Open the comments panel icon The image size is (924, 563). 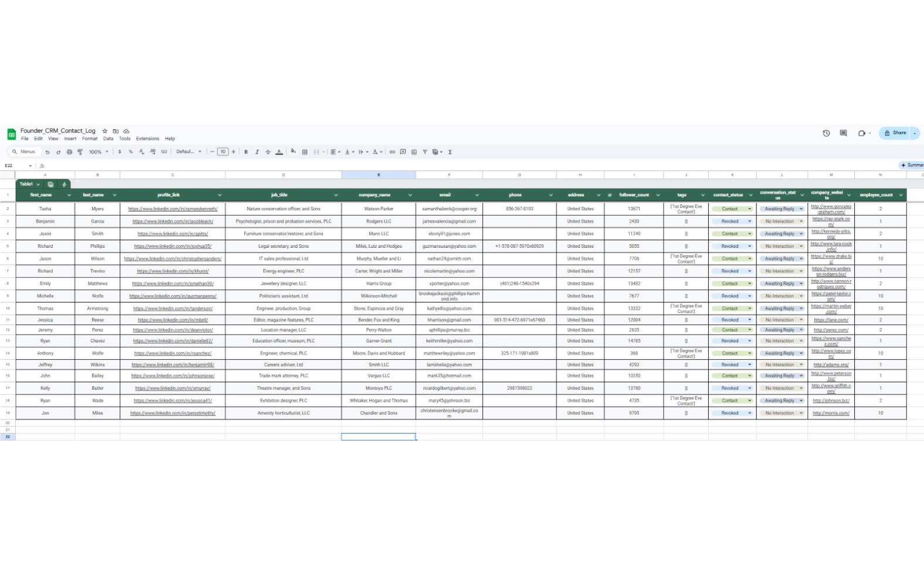[x=843, y=133]
